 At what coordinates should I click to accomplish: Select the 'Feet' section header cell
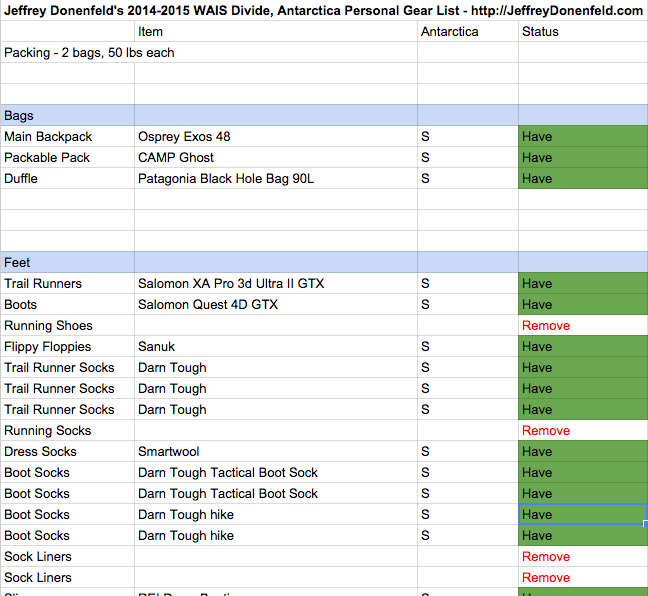point(67,262)
